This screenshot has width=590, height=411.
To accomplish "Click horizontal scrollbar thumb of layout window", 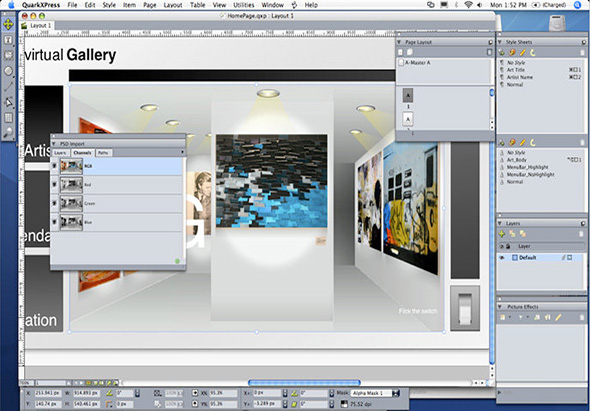I will tap(304, 383).
